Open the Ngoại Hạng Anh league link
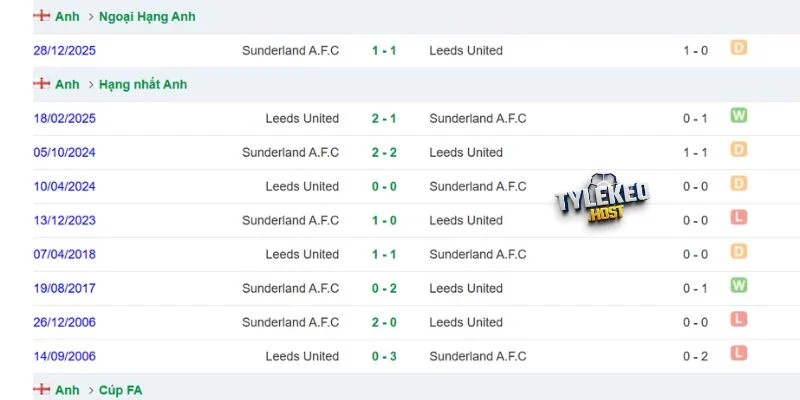This screenshot has width=800, height=400. (147, 16)
